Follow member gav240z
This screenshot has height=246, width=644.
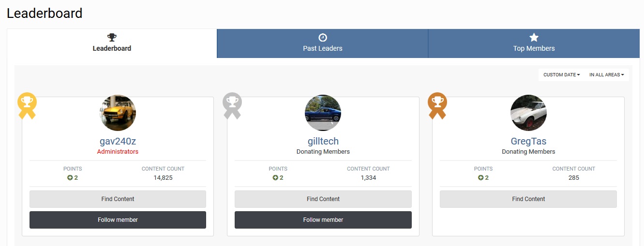118,220
